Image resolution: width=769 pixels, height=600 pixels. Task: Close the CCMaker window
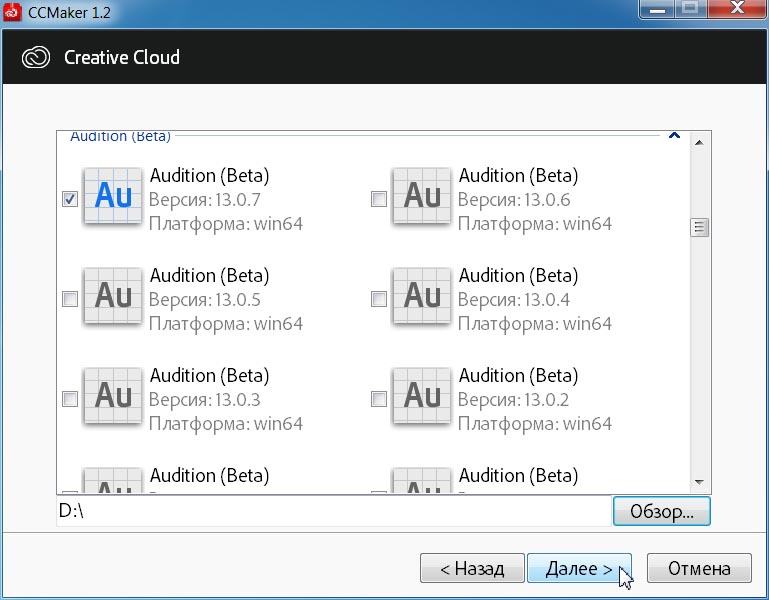(737, 9)
